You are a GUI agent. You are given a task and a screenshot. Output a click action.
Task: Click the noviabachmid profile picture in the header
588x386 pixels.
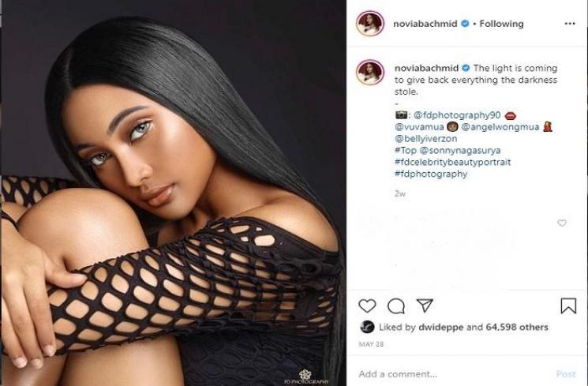click(369, 23)
